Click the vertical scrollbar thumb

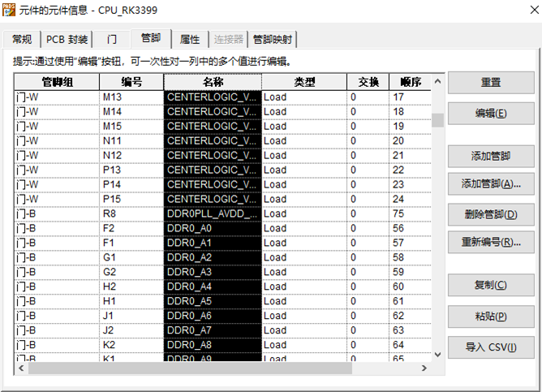(x=437, y=120)
